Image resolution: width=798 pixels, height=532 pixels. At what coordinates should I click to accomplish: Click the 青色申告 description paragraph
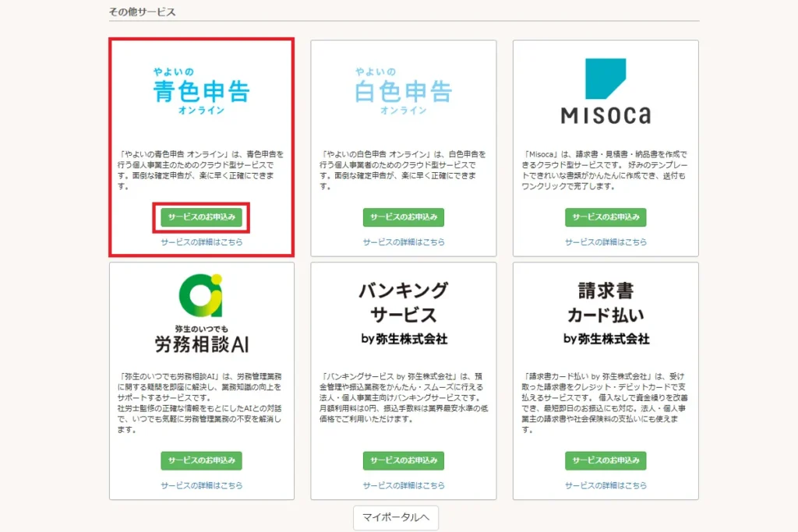[200, 170]
